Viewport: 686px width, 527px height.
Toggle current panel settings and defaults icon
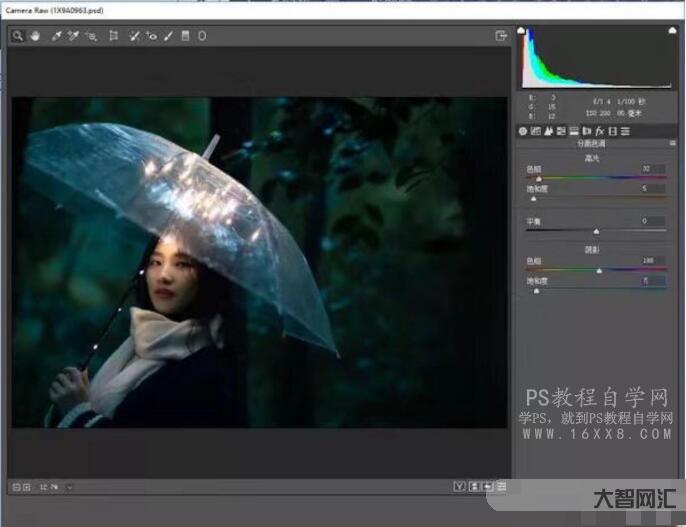click(501, 486)
